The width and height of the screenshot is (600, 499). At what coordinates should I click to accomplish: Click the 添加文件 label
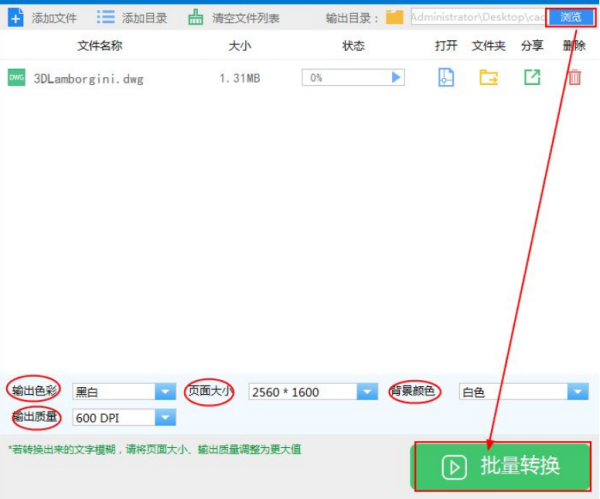tap(54, 18)
